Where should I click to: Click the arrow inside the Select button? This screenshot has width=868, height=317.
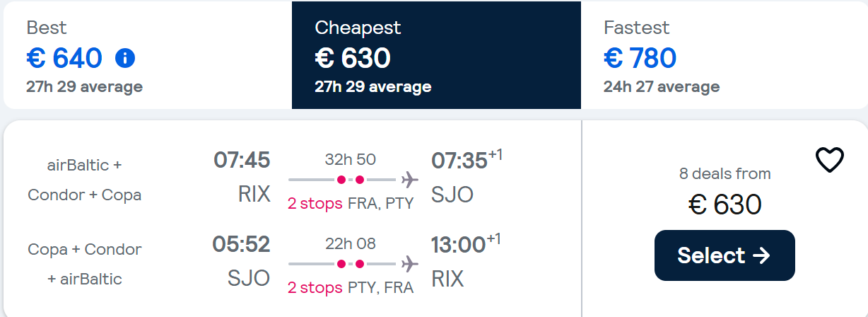[761, 255]
